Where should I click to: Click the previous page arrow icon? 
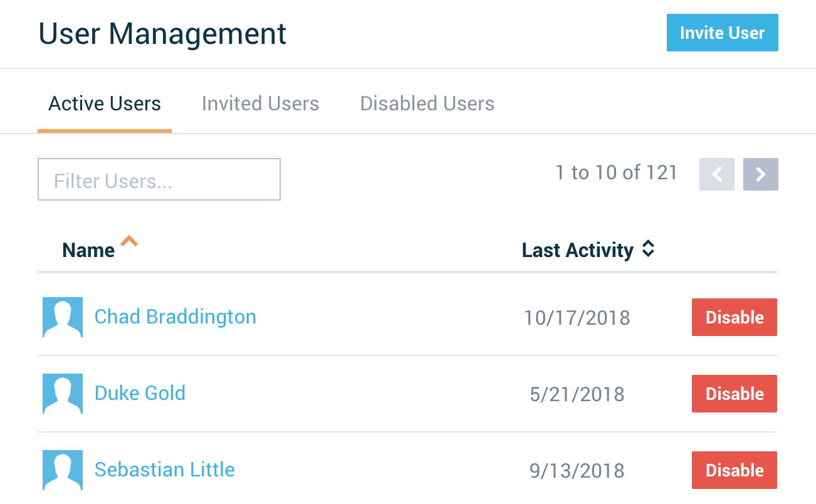click(716, 174)
